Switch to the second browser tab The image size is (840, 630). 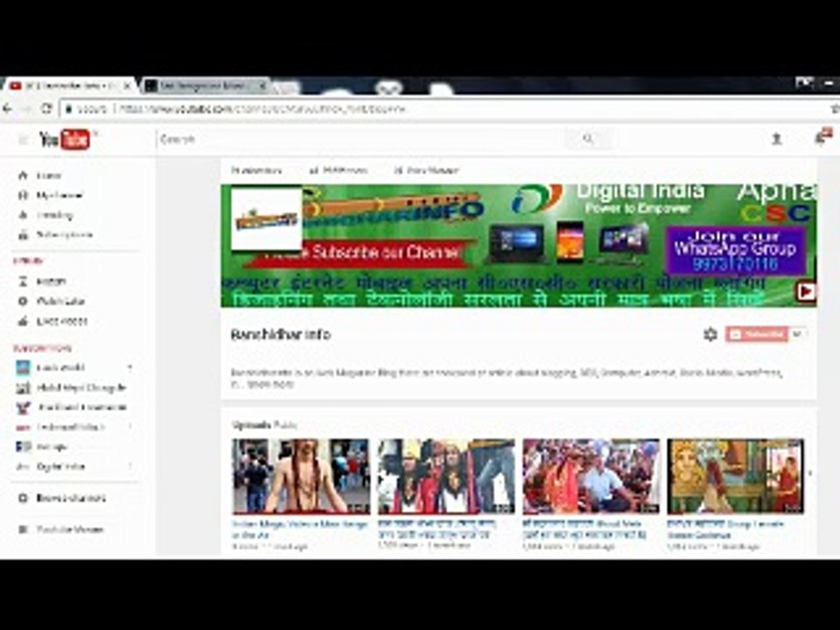(205, 86)
